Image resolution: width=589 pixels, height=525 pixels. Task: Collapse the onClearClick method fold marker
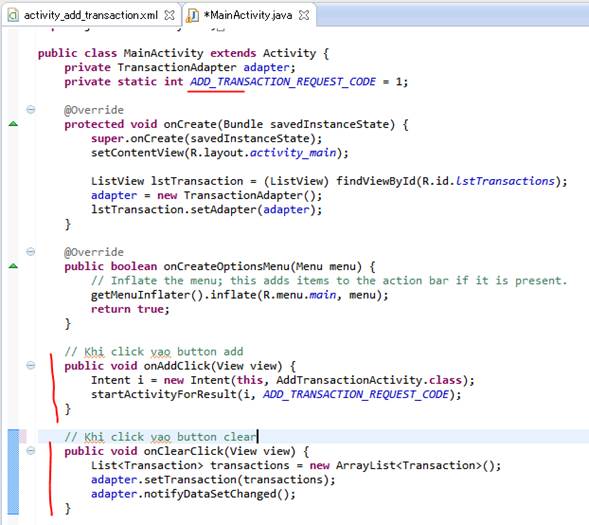31,451
